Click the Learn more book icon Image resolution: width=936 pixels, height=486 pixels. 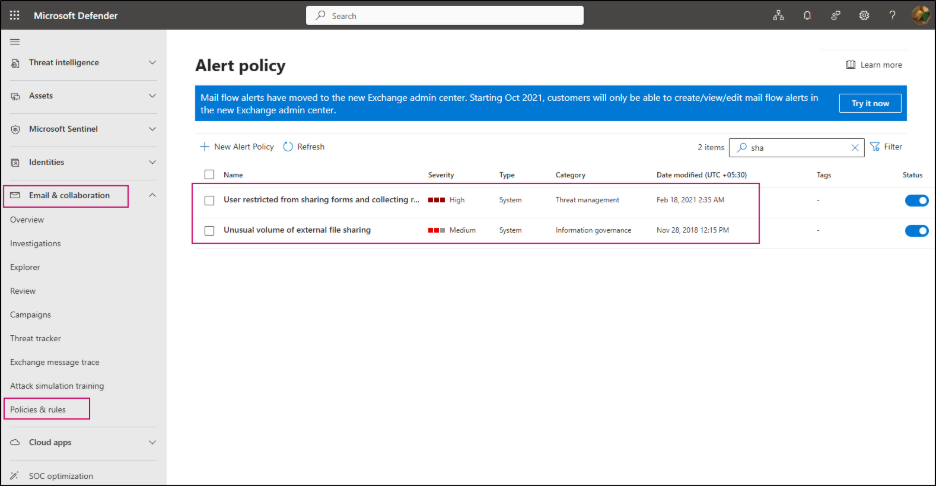click(851, 64)
